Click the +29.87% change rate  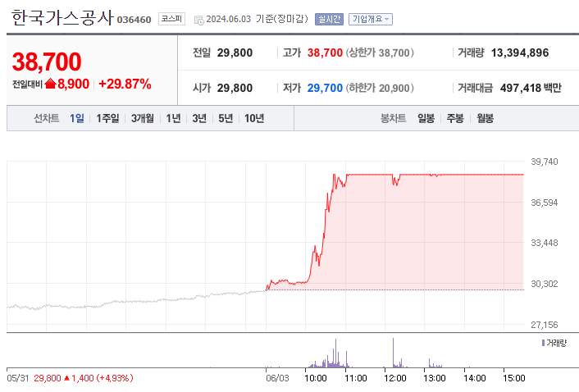coord(125,84)
